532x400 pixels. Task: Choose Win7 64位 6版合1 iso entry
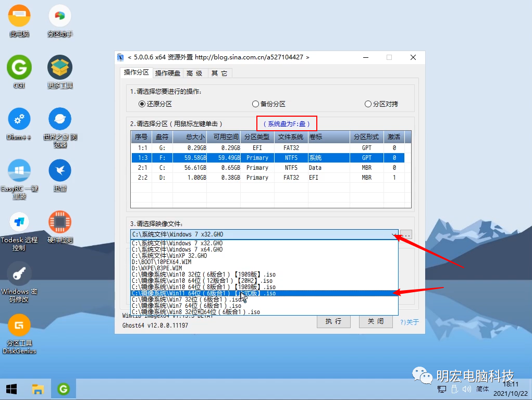[x=264, y=306]
